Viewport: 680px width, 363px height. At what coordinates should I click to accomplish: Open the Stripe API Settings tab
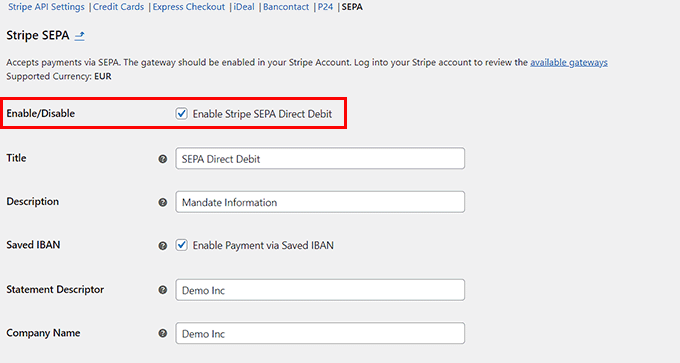click(x=46, y=7)
